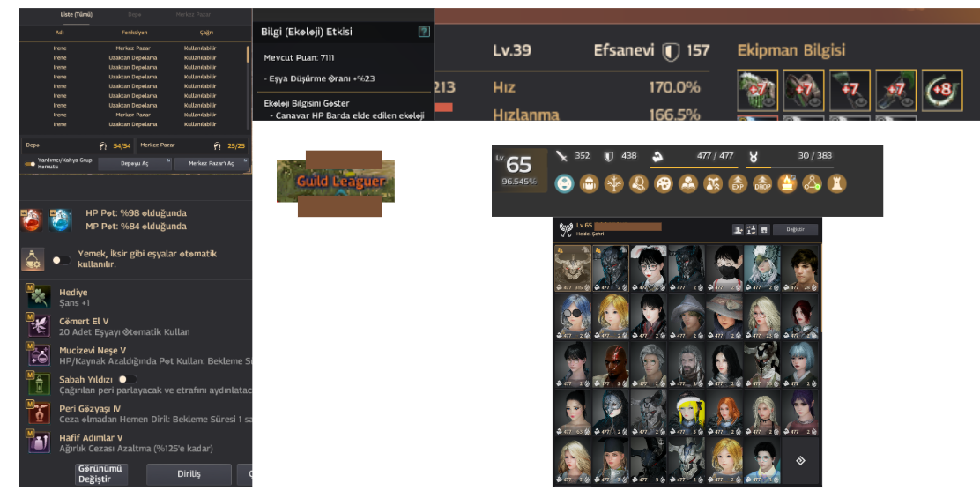Switch to the Depo tab

click(x=134, y=14)
